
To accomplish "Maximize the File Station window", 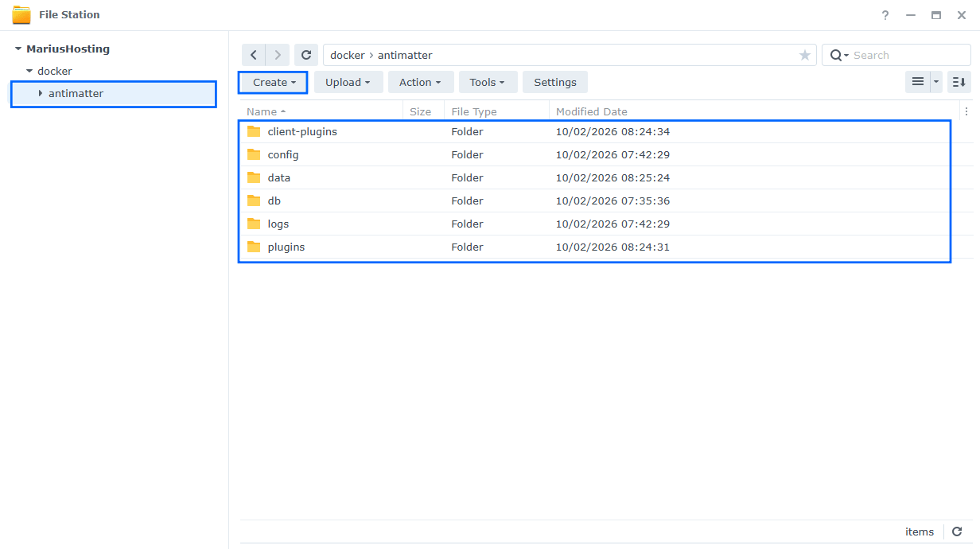I will coord(936,15).
